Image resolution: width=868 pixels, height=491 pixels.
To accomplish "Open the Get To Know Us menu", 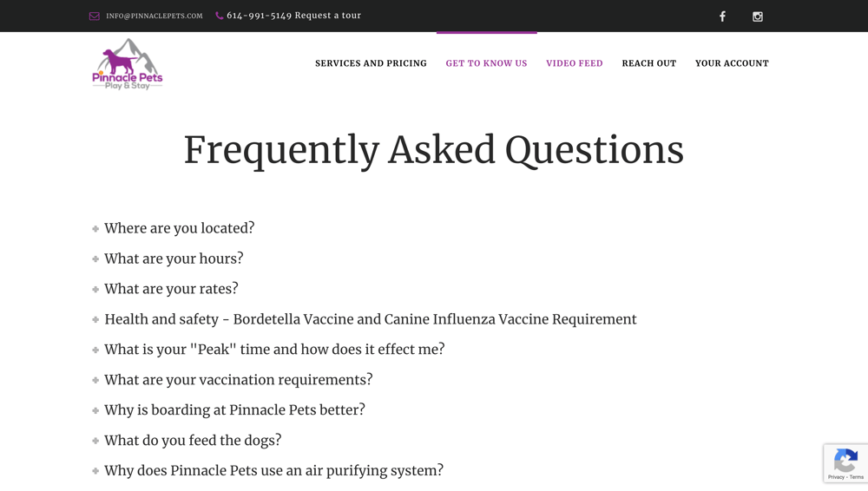I will tap(486, 63).
